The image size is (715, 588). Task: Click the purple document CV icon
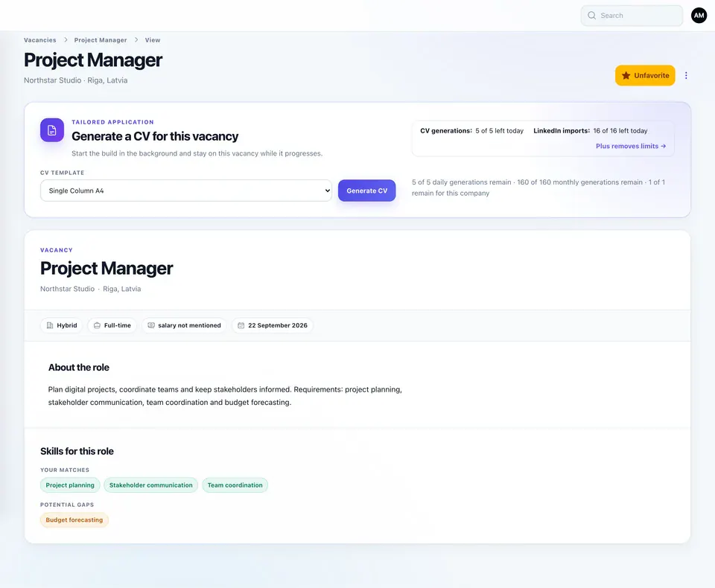pos(52,130)
